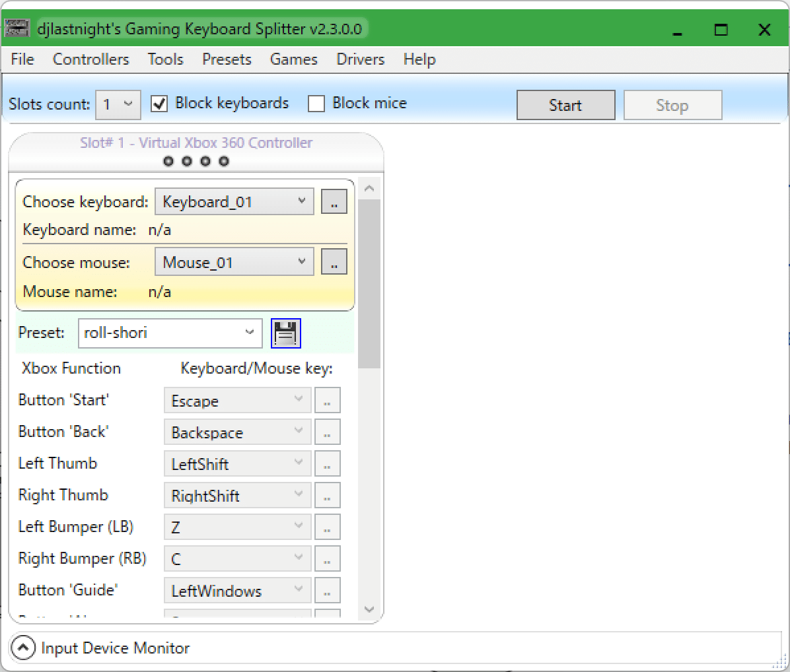
Task: Click scrollbar down arrow in slot panel
Action: point(369,609)
